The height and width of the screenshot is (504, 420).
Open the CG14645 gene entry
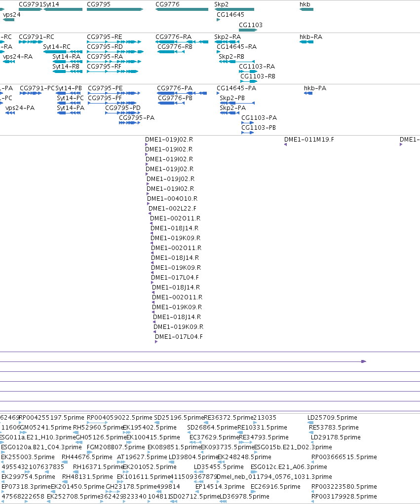218,20
